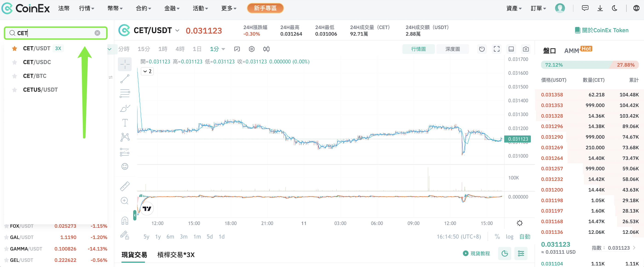Expand the 合約 menu
The width and height of the screenshot is (644, 267).
(144, 8)
